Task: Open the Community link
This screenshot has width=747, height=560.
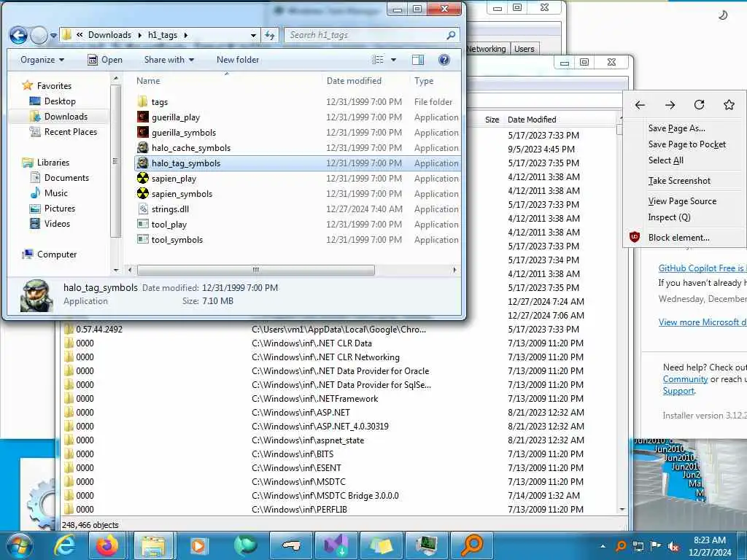Action: [x=685, y=379]
